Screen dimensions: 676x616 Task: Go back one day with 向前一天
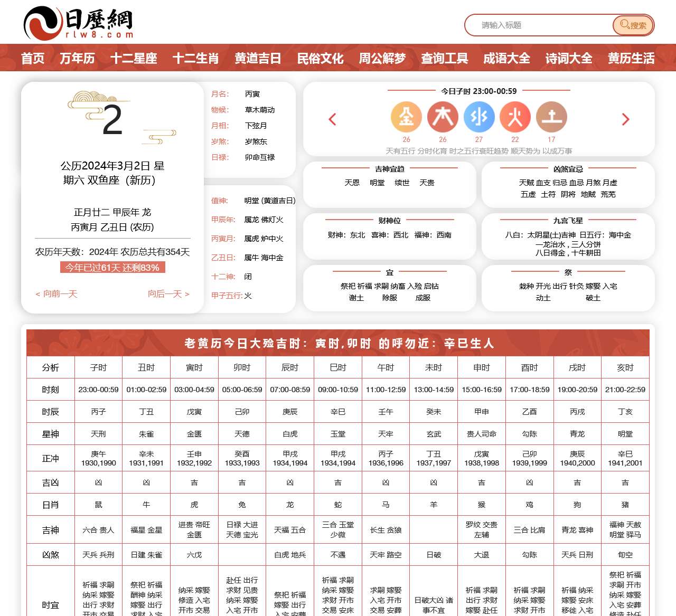(56, 294)
